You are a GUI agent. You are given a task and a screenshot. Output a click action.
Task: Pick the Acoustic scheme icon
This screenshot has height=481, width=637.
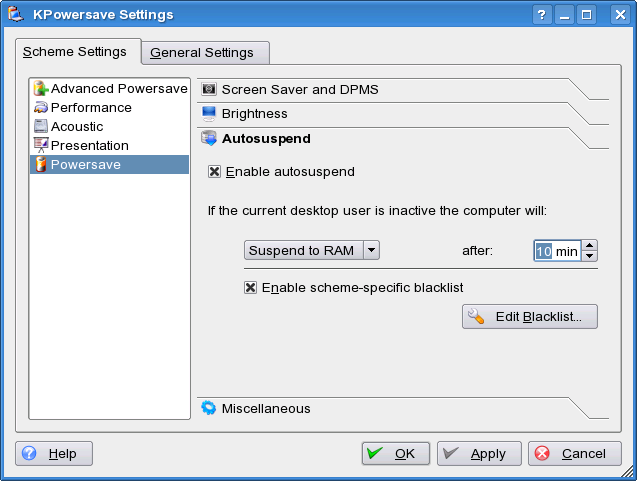point(41,126)
